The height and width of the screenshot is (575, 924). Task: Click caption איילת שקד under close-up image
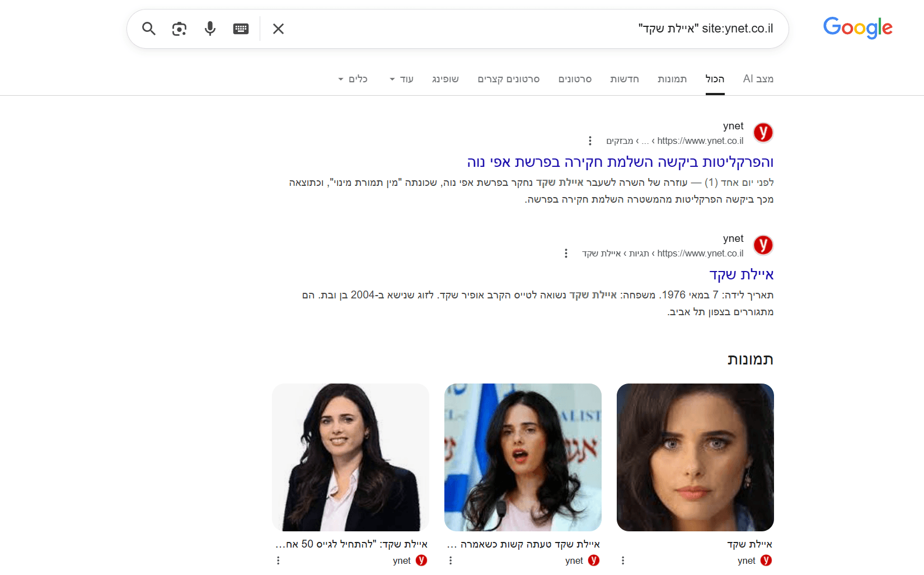tap(750, 544)
